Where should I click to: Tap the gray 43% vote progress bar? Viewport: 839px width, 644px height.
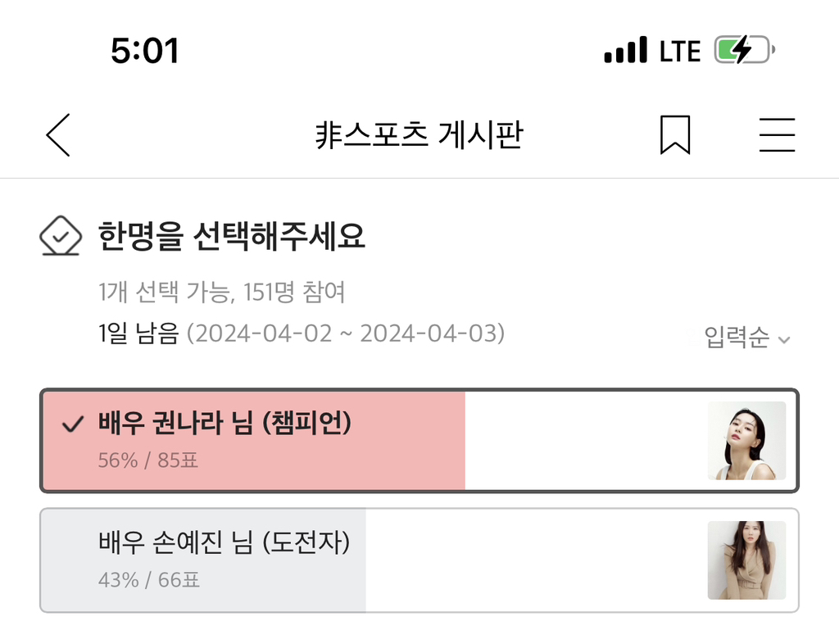point(204,560)
